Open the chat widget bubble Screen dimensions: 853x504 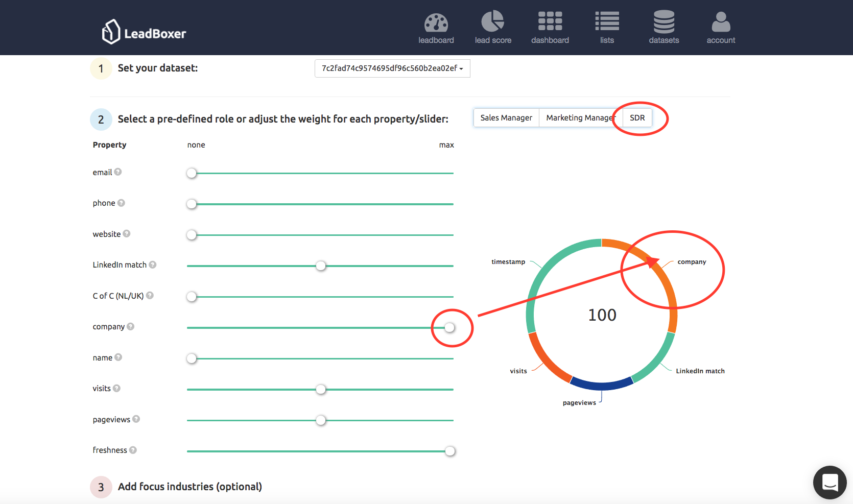[830, 483]
